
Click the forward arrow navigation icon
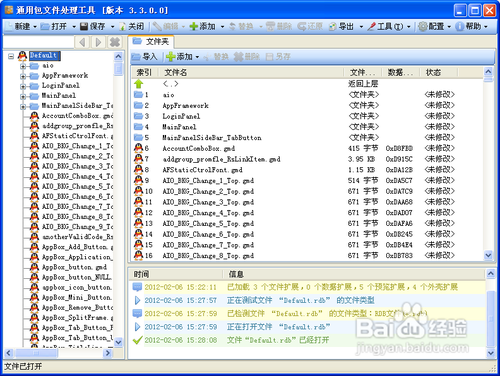coord(98,42)
